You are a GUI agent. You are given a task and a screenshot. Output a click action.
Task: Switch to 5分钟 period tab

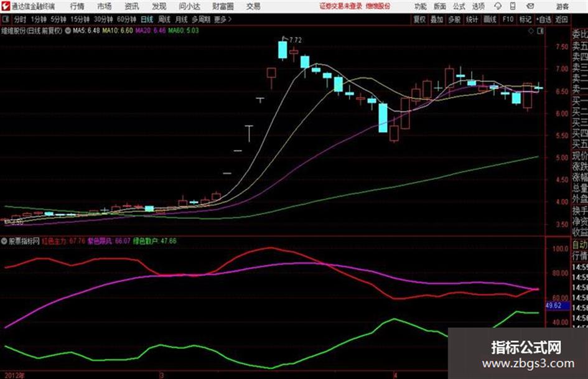click(58, 19)
